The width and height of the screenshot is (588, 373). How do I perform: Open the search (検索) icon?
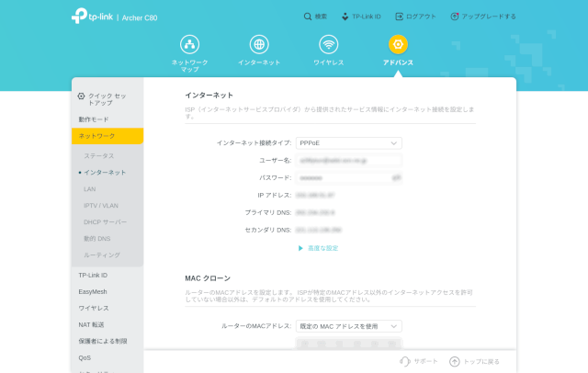[308, 17]
